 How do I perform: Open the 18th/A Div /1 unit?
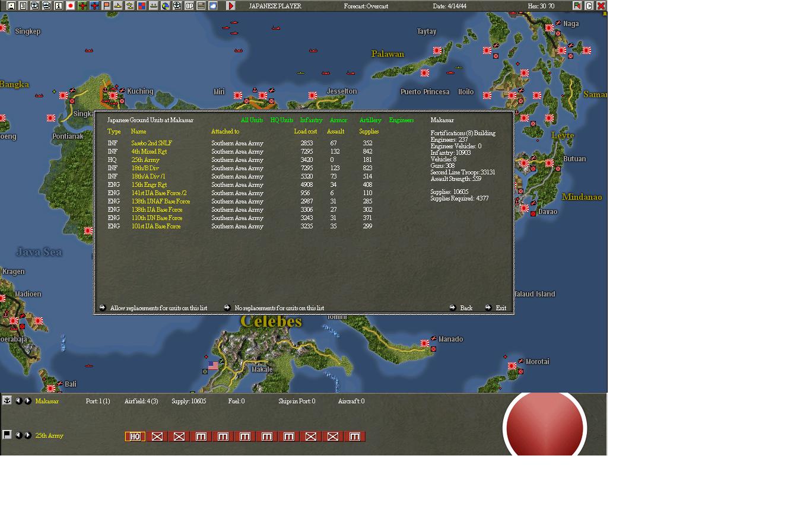(148, 176)
